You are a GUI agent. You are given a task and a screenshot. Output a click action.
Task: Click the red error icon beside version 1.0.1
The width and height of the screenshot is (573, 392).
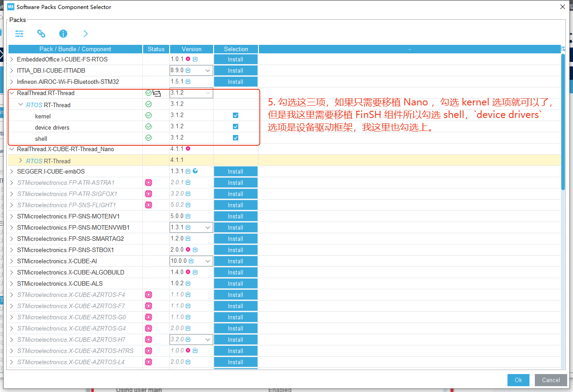[x=188, y=59]
